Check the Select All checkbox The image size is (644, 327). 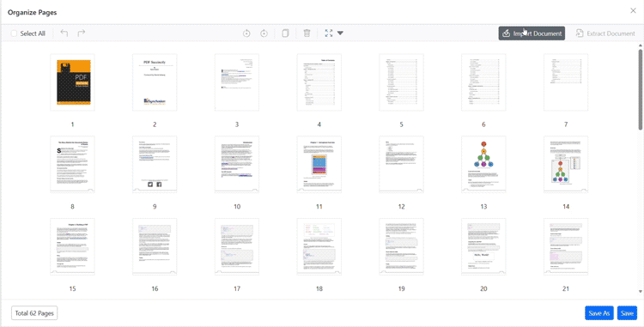(x=14, y=33)
